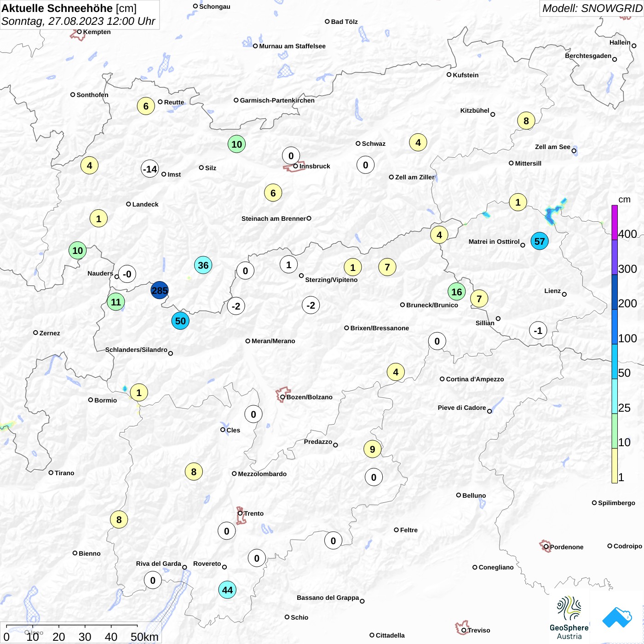Viewport: 644px width, 644px height.
Task: Select the -1 marker east of Sillian
Action: [x=538, y=330]
